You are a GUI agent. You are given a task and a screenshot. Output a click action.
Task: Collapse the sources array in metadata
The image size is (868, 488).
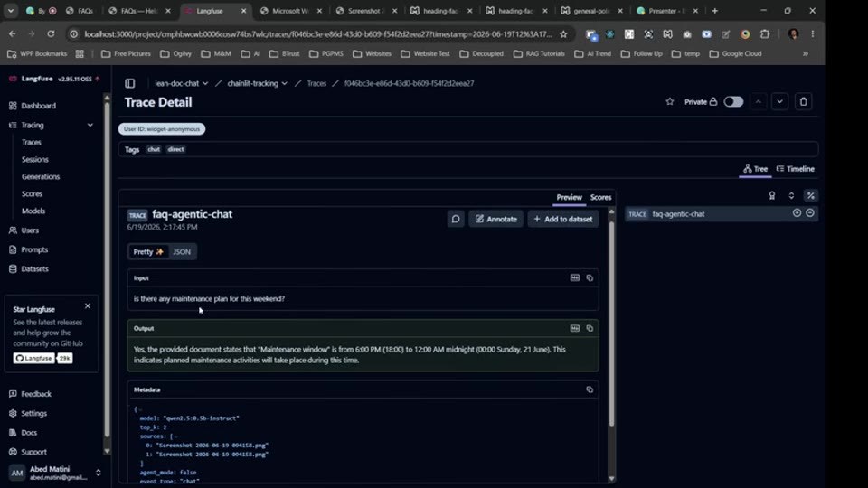click(x=176, y=436)
